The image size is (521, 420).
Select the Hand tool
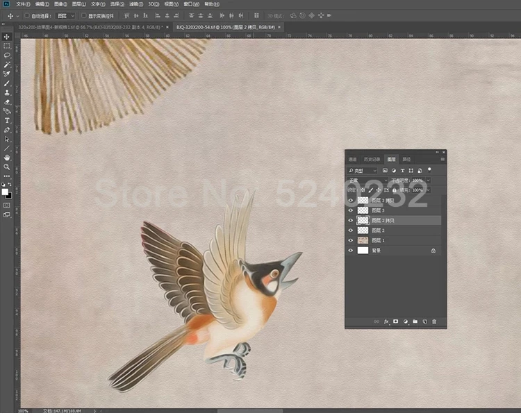coord(7,158)
